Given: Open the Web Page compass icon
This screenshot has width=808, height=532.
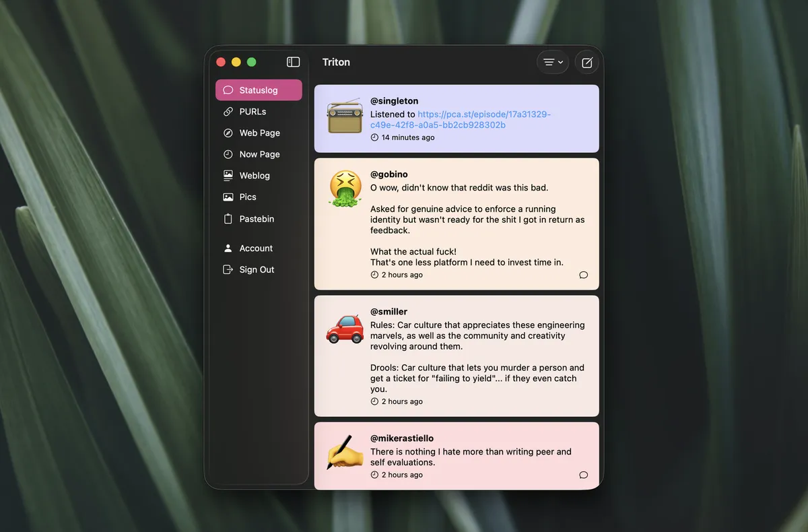Looking at the screenshot, I should tap(228, 133).
